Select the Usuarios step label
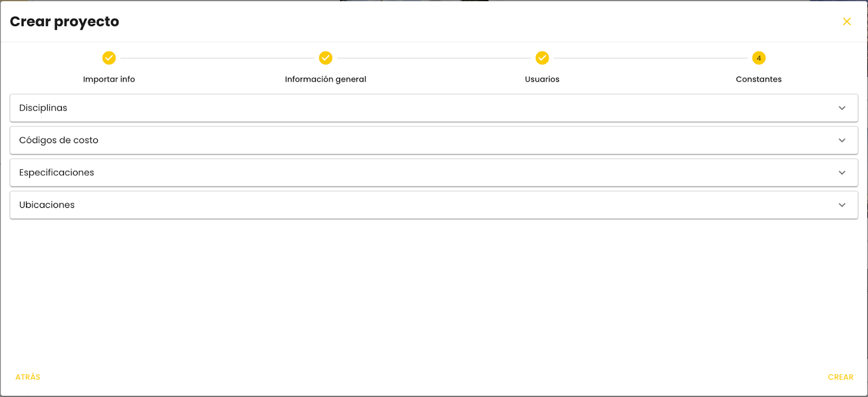868x397 pixels. 542,79
